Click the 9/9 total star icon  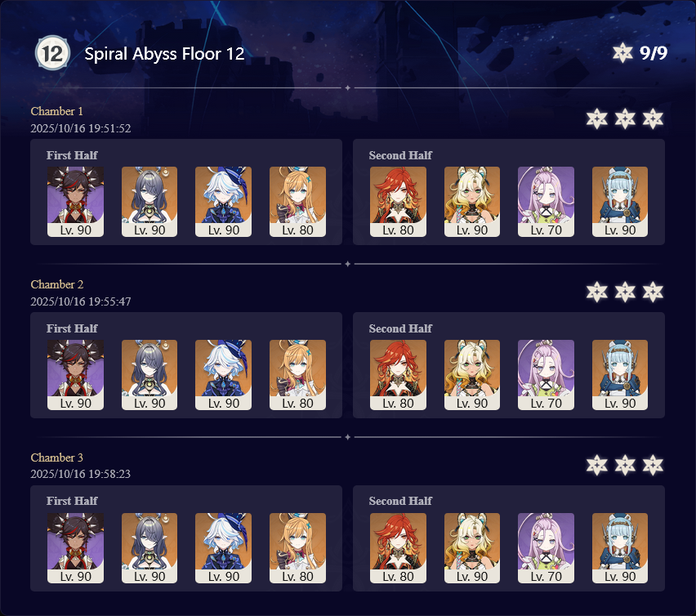click(622, 53)
